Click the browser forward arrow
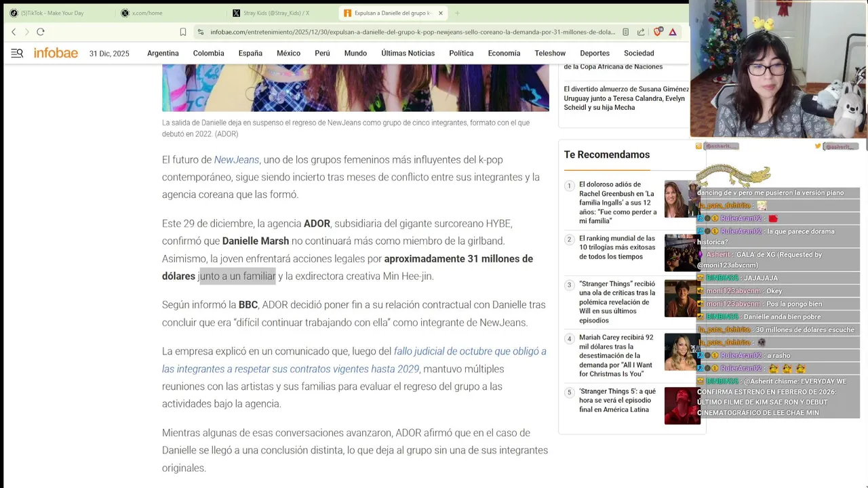 coord(27,32)
